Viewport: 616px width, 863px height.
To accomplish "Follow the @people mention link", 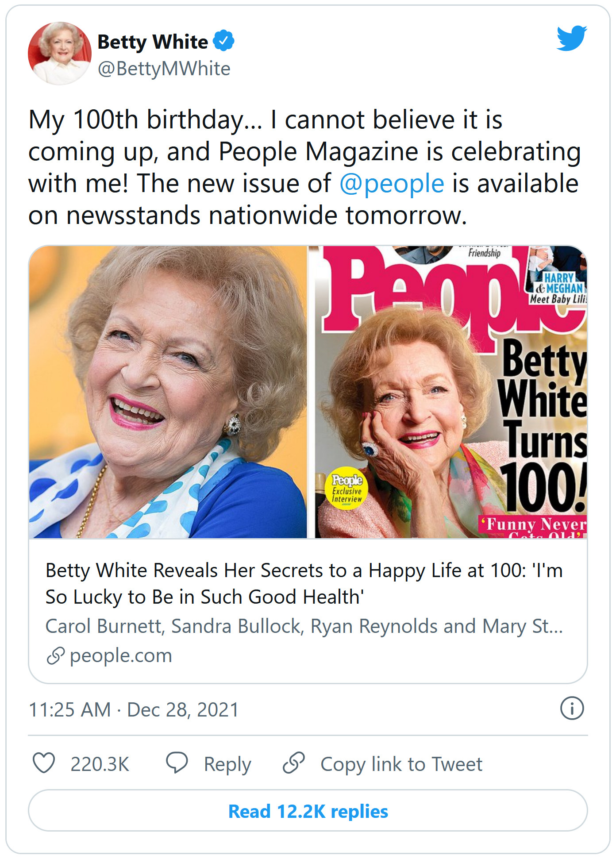I will coord(392,183).
